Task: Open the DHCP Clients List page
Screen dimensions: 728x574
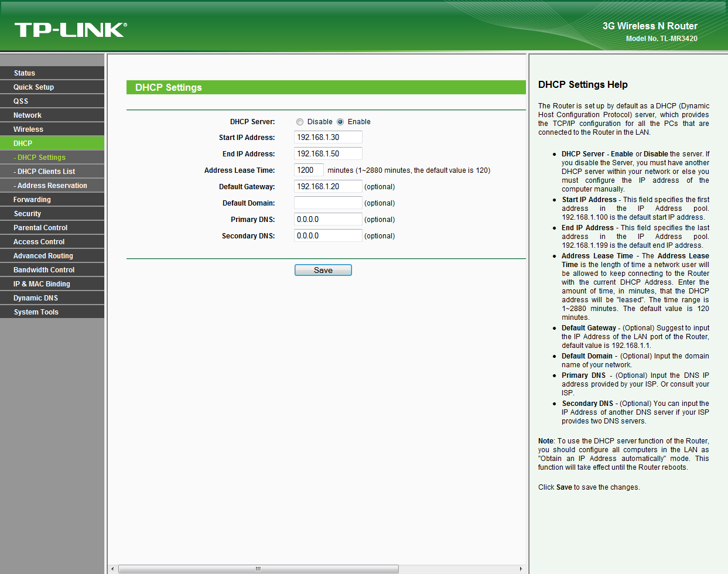Action: pyautogui.click(x=52, y=172)
